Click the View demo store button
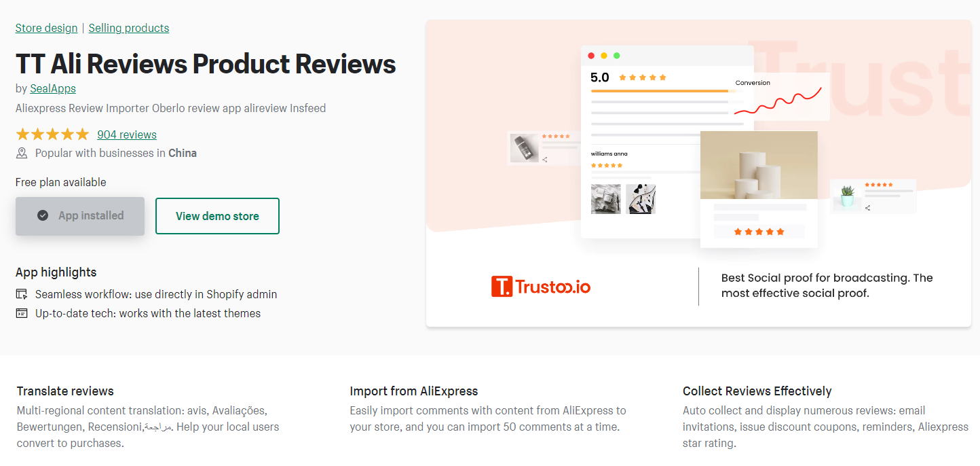The width and height of the screenshot is (980, 466). [x=217, y=216]
